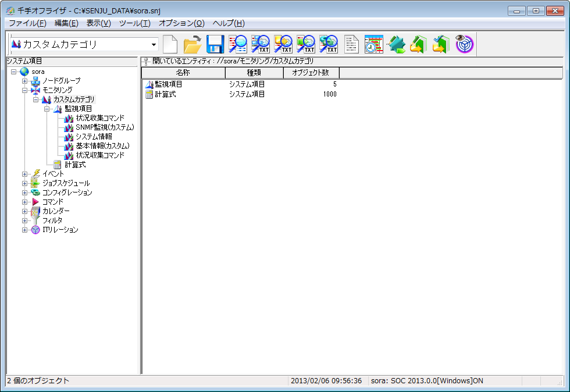The width and height of the screenshot is (570, 392).
Task: Click the ITリレーション icon in the tree
Action: [x=35, y=230]
